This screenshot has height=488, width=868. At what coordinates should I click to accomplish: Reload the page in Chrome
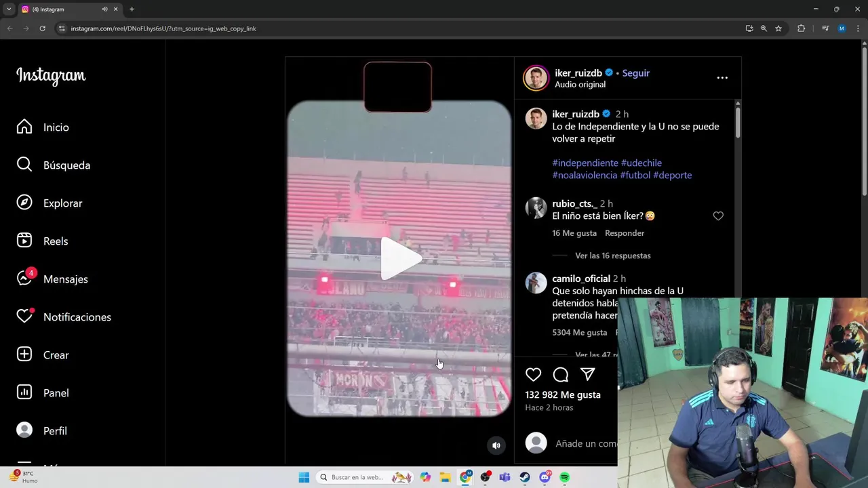[x=42, y=28]
